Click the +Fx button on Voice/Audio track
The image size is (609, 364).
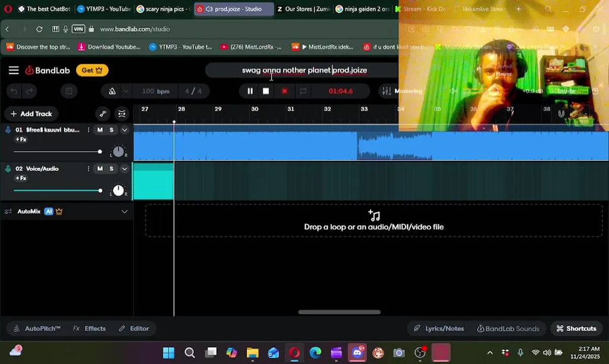click(21, 178)
